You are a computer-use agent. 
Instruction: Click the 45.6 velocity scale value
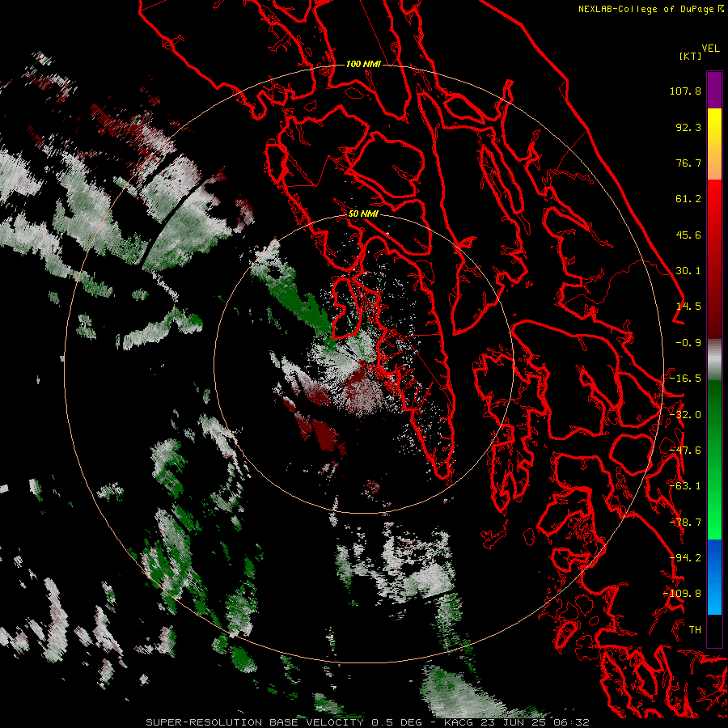tap(688, 235)
